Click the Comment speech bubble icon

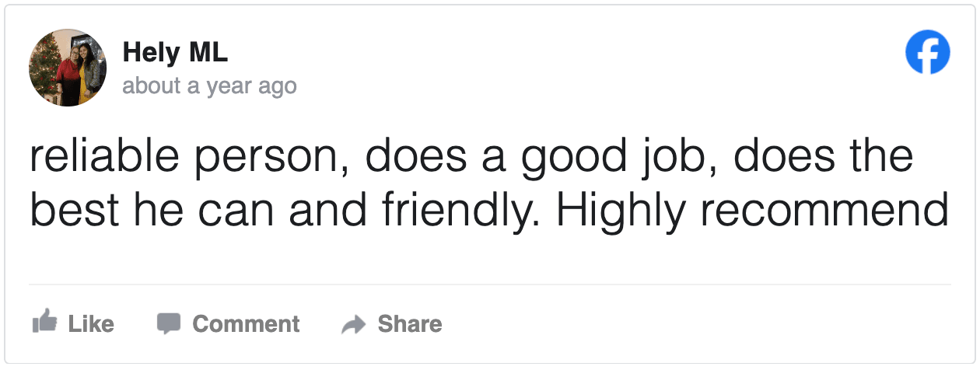[169, 323]
